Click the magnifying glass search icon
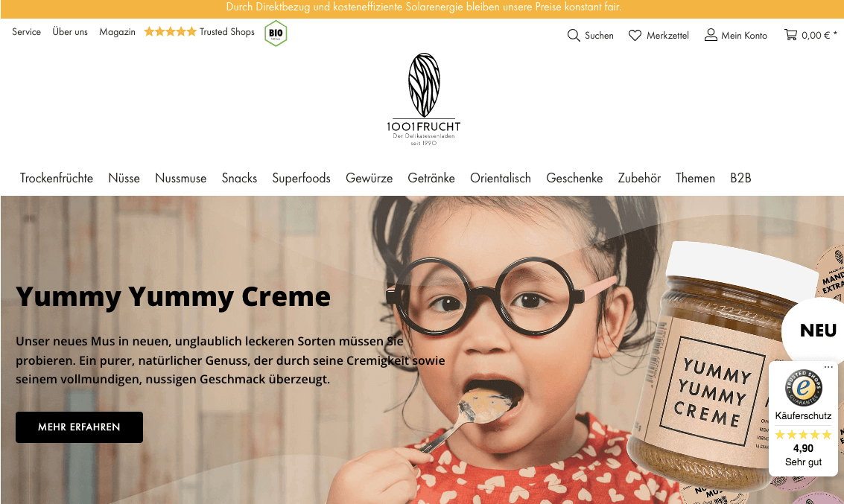 point(574,36)
